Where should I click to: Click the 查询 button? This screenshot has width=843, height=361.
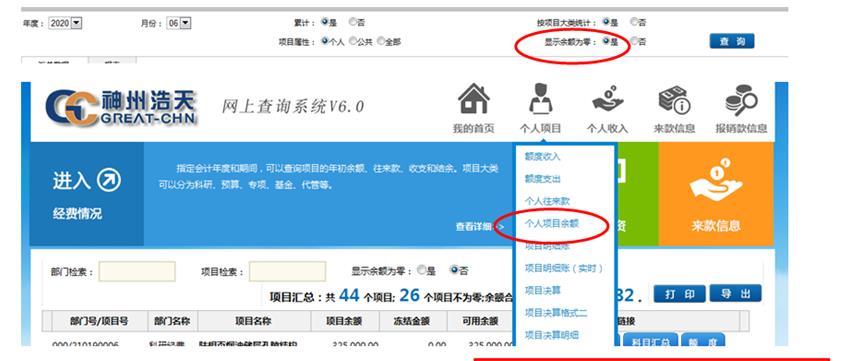[x=732, y=41]
